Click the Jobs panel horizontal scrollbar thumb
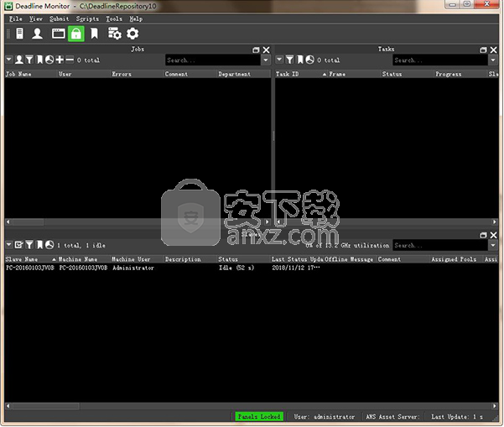The height and width of the screenshot is (427, 504). [x=28, y=221]
